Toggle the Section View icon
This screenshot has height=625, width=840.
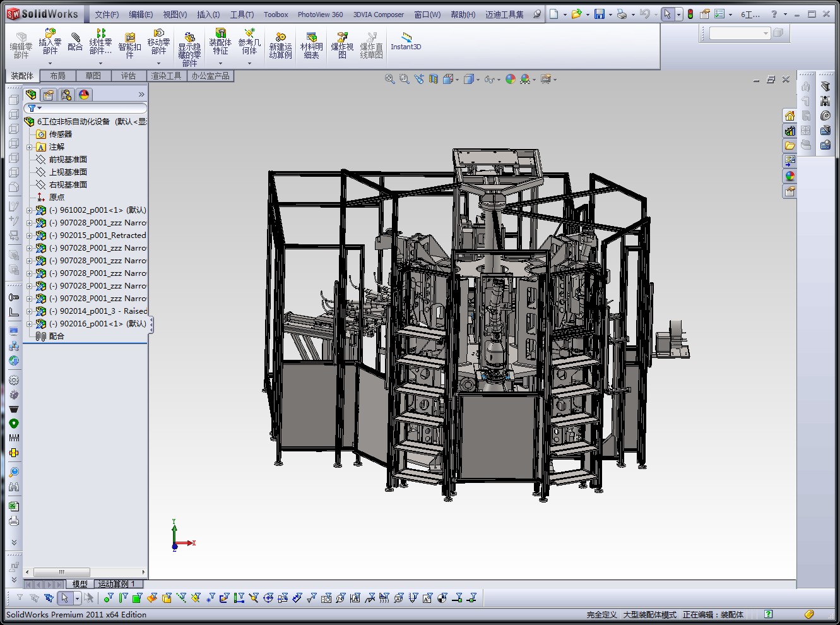tap(434, 79)
